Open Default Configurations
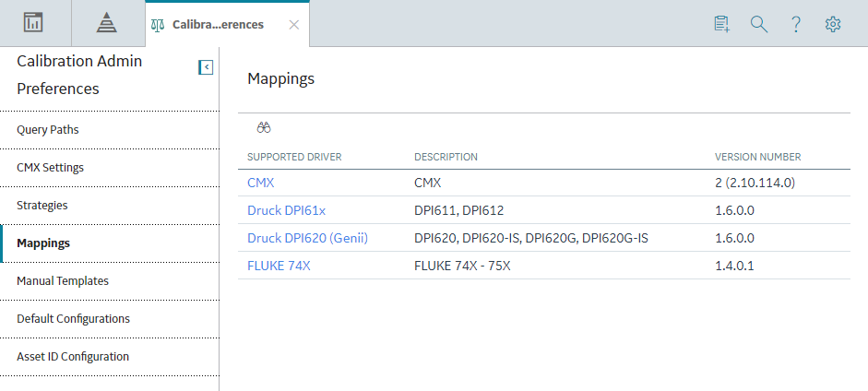Image resolution: width=868 pixels, height=391 pixels. pyautogui.click(x=110, y=318)
